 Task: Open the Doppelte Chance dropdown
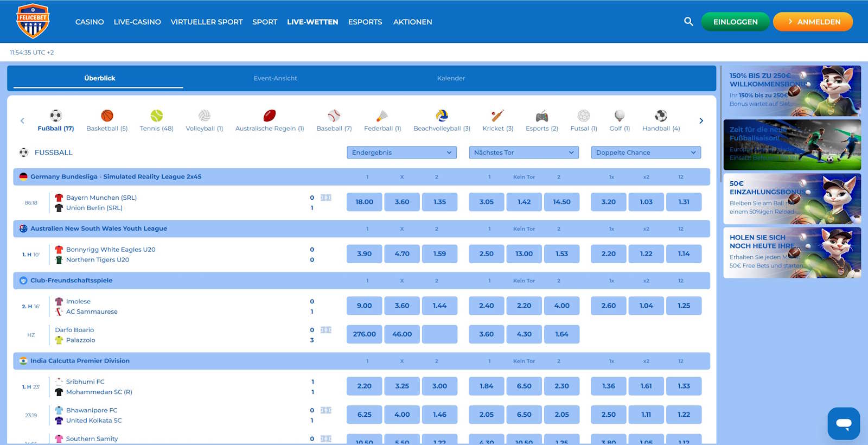[646, 152]
